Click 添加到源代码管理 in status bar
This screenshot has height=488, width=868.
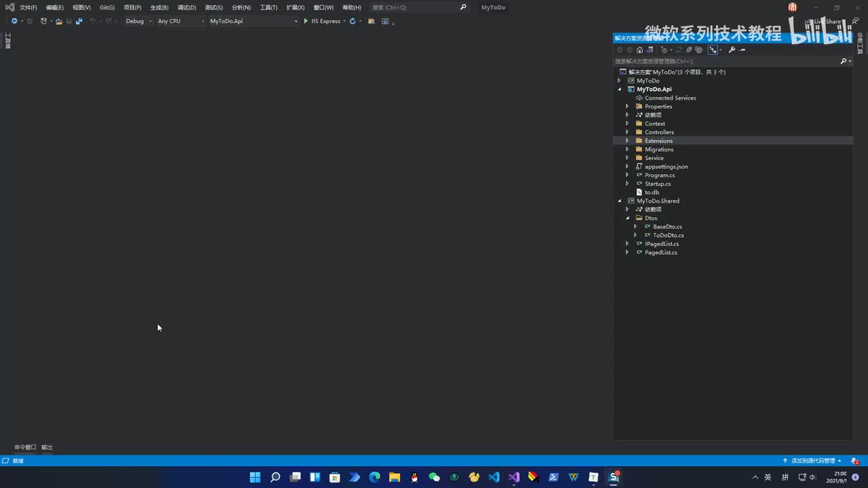click(812, 461)
